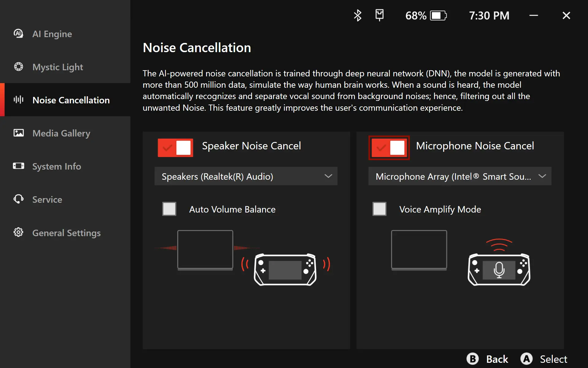
Task: Click the Bluetooth status icon
Action: [x=357, y=15]
